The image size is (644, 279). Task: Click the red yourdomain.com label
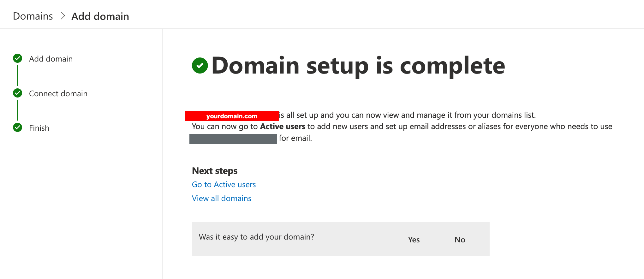point(232,116)
